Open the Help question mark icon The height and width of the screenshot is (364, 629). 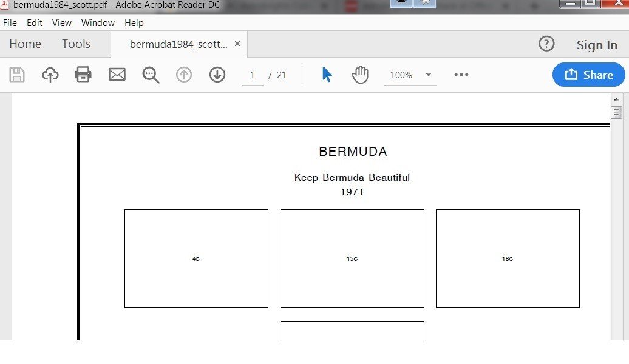tap(546, 44)
